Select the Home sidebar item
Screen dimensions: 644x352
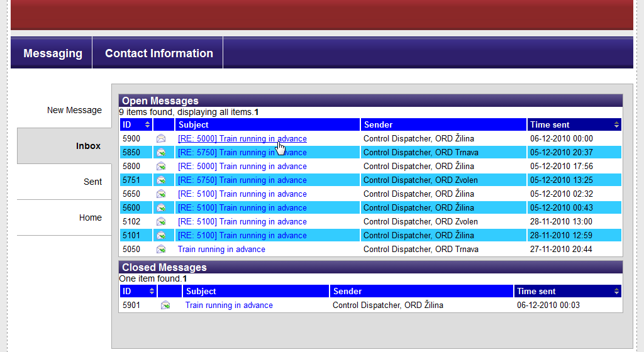click(x=90, y=217)
